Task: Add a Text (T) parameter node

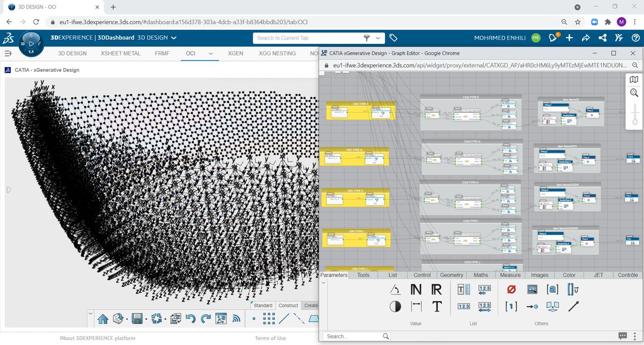Action: [437, 306]
